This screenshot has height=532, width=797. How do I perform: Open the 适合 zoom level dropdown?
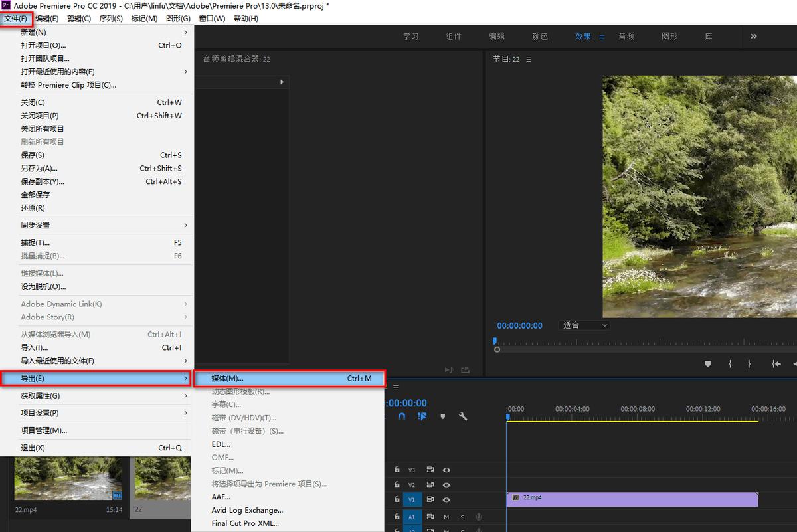point(583,325)
